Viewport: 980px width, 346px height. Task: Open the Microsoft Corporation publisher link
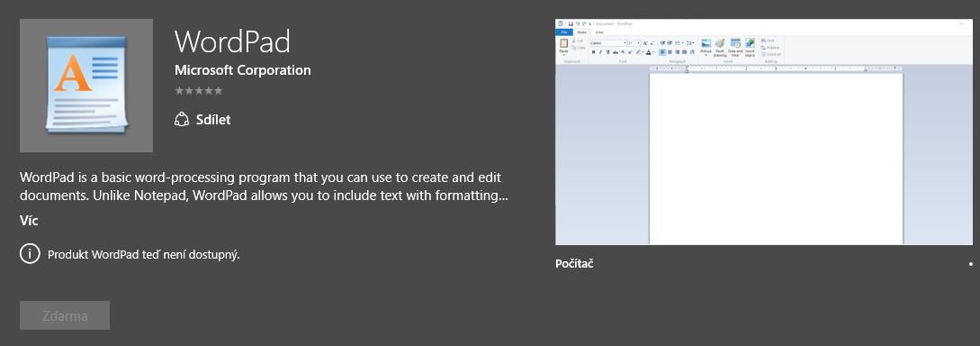click(x=242, y=70)
